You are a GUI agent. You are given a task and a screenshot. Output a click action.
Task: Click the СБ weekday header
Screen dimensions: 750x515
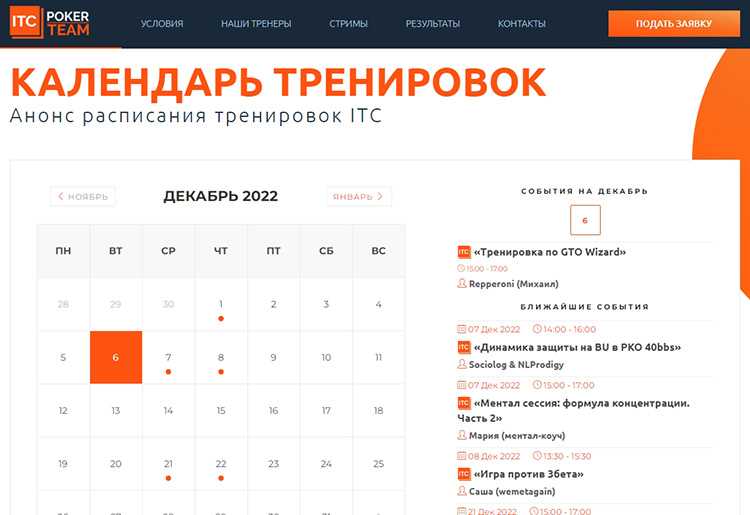326,251
